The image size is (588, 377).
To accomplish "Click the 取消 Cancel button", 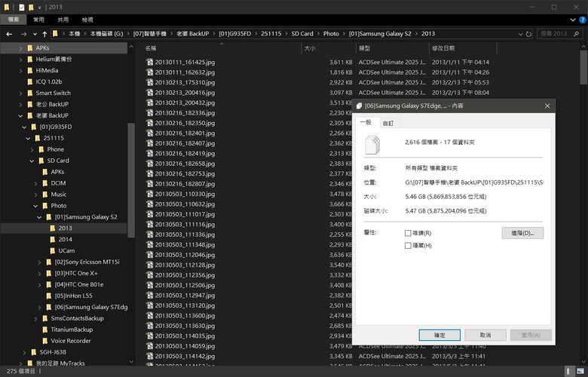I will [x=485, y=335].
